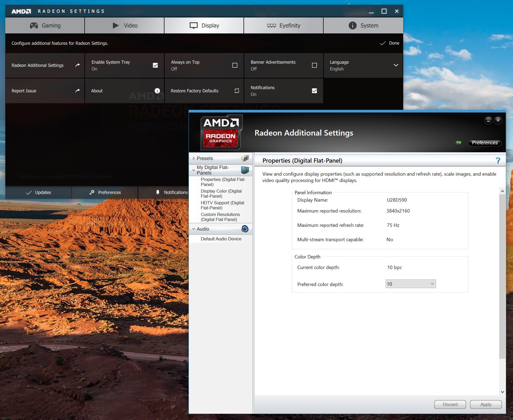Open Preferences in Radeon Settings bottom bar
The image size is (513, 420).
(x=105, y=192)
